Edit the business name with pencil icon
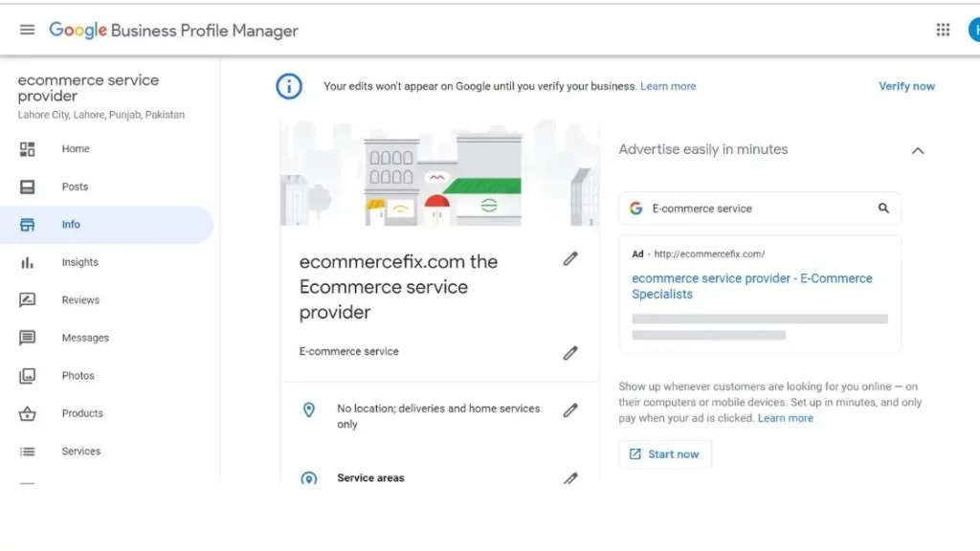 570,258
